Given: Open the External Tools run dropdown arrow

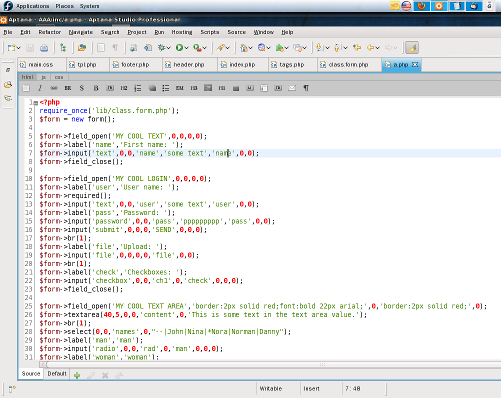Looking at the screenshot, I should point(204,48).
